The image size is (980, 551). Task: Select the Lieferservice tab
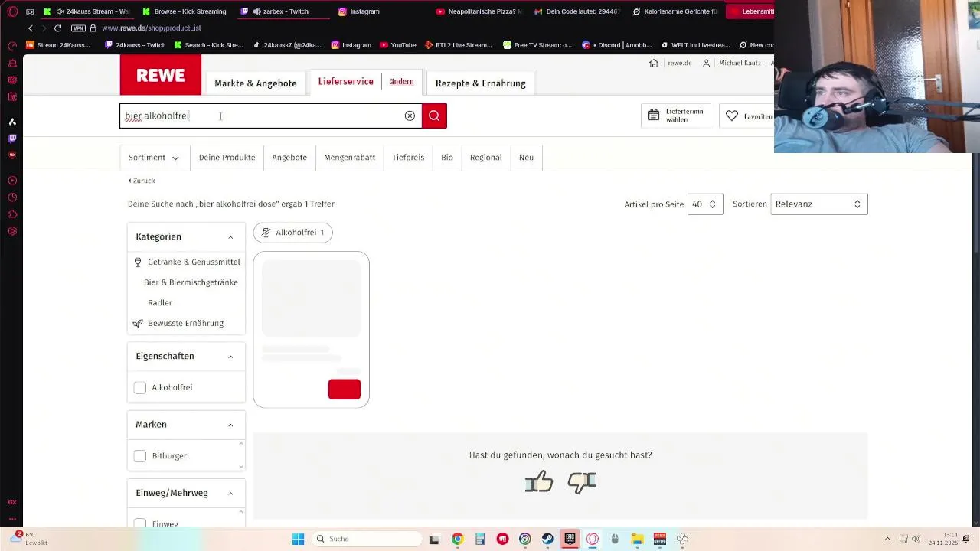[x=346, y=81]
